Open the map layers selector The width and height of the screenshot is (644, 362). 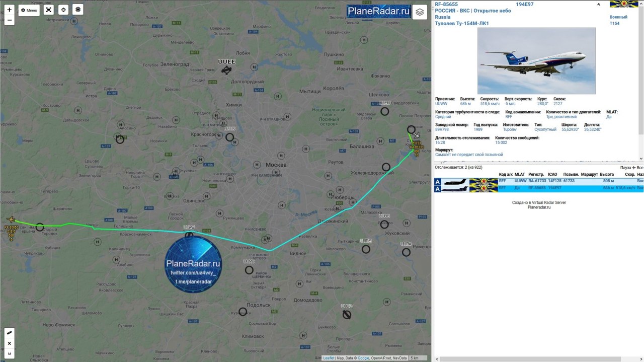pos(420,12)
